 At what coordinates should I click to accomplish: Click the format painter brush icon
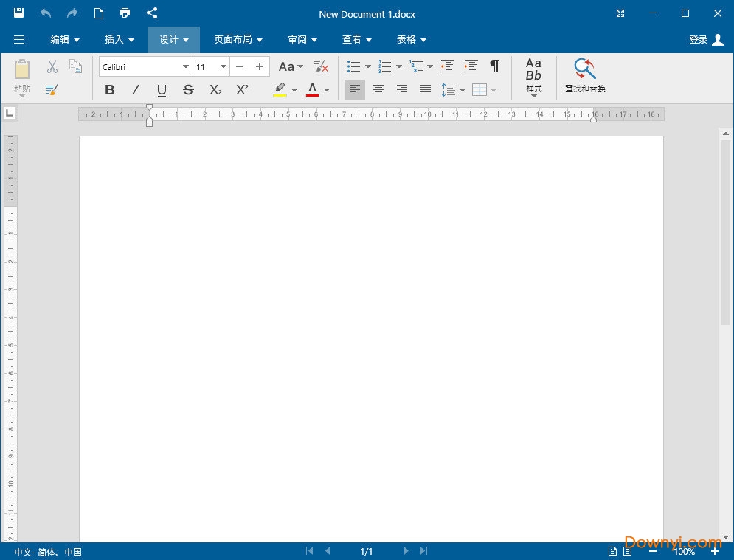pos(52,89)
